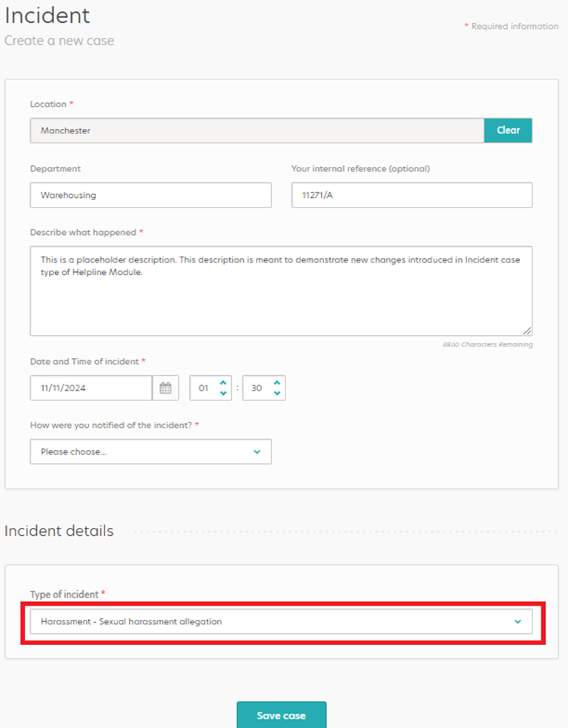Click the Department field with Warehousing
The width and height of the screenshot is (568, 728).
pos(151,195)
